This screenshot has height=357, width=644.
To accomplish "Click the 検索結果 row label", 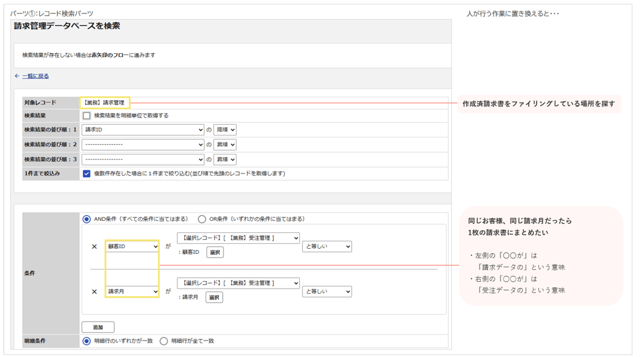I will tap(35, 116).
